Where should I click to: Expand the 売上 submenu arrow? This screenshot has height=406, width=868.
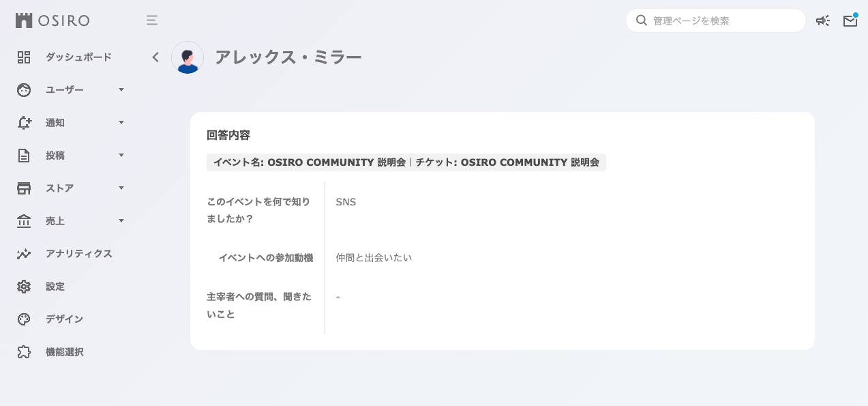(x=121, y=221)
